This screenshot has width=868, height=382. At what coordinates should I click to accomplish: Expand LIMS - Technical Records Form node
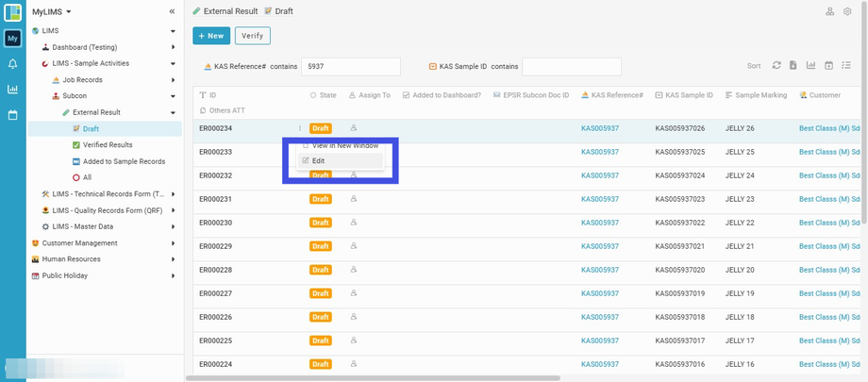pos(173,193)
